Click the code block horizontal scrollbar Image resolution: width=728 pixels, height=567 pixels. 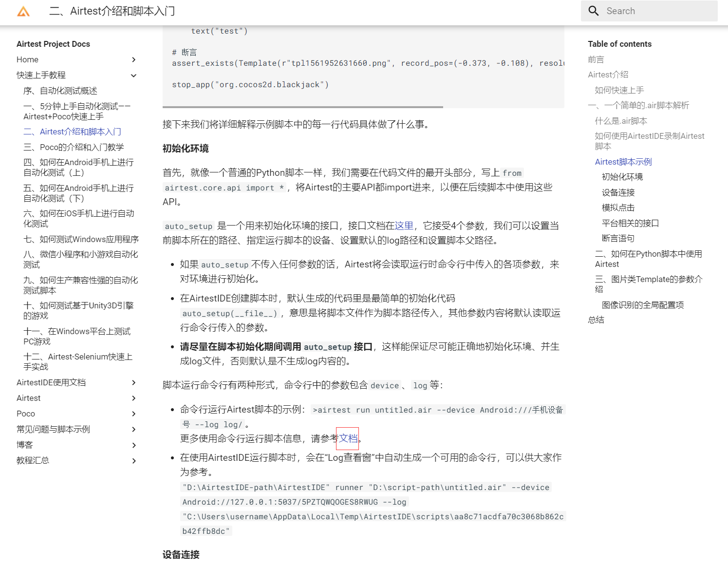coord(303,107)
